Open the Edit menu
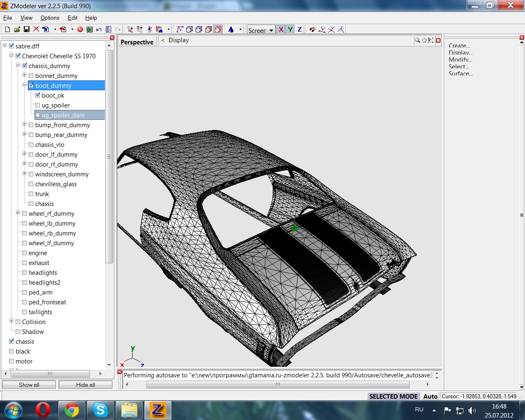Viewport: 525px width, 420px height. (x=73, y=18)
